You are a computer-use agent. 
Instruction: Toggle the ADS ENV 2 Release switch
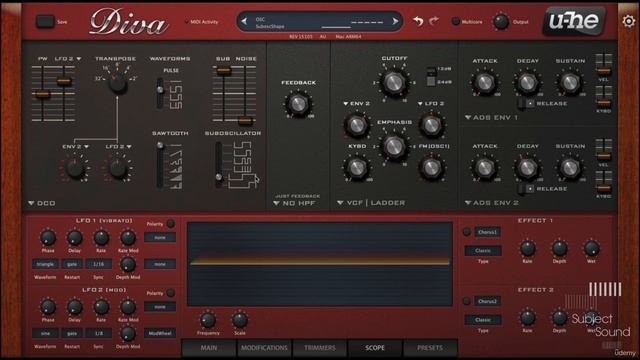click(527, 189)
